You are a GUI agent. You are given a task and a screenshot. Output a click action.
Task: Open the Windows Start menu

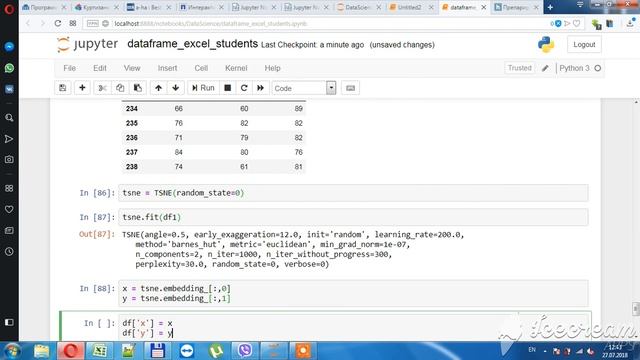[x=11, y=351]
